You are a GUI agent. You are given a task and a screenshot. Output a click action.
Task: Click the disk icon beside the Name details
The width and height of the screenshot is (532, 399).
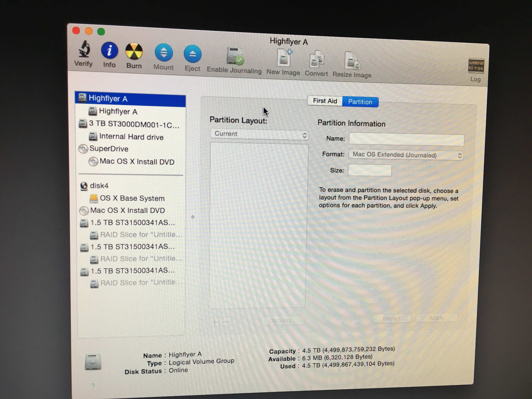coord(93,362)
